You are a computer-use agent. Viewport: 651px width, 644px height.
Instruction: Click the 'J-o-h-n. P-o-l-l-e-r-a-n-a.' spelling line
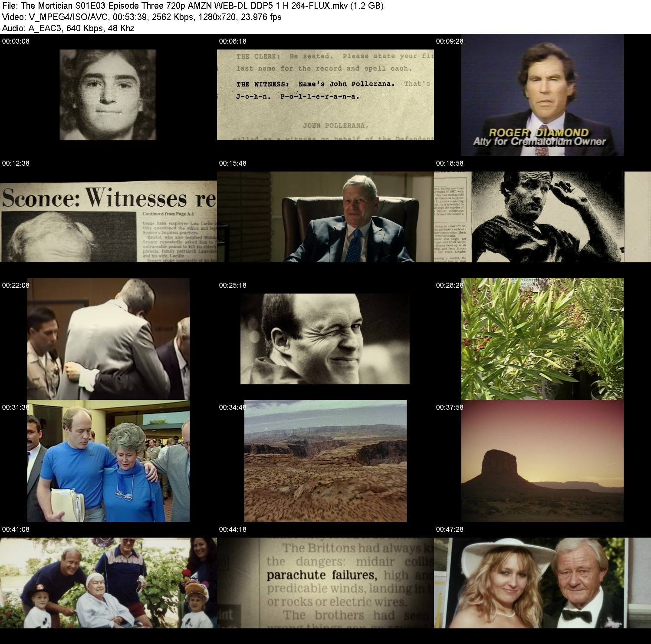[x=298, y=96]
